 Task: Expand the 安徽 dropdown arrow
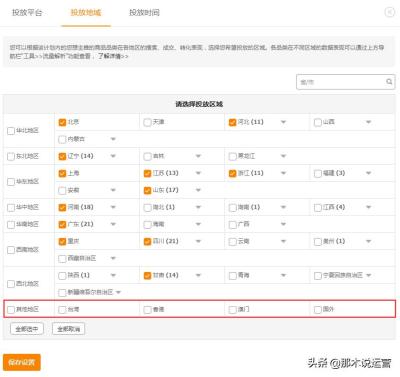tap(113, 190)
